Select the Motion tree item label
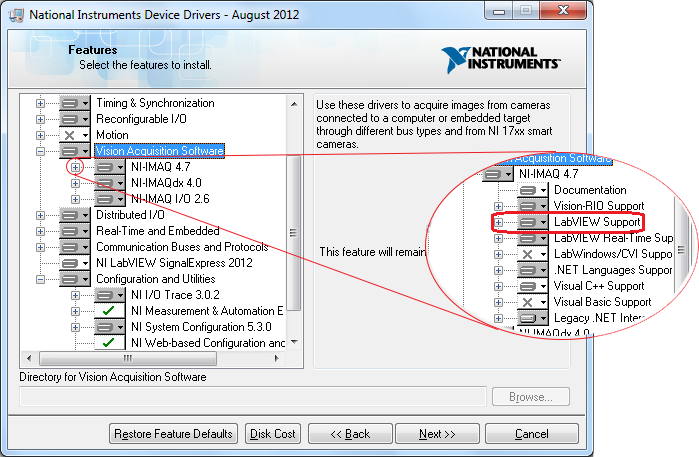 coord(112,135)
